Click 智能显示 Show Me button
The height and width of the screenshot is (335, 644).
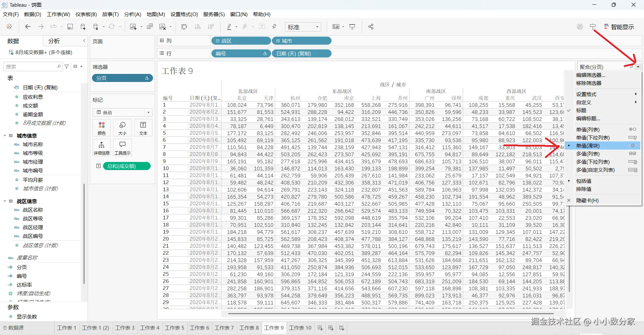619,27
